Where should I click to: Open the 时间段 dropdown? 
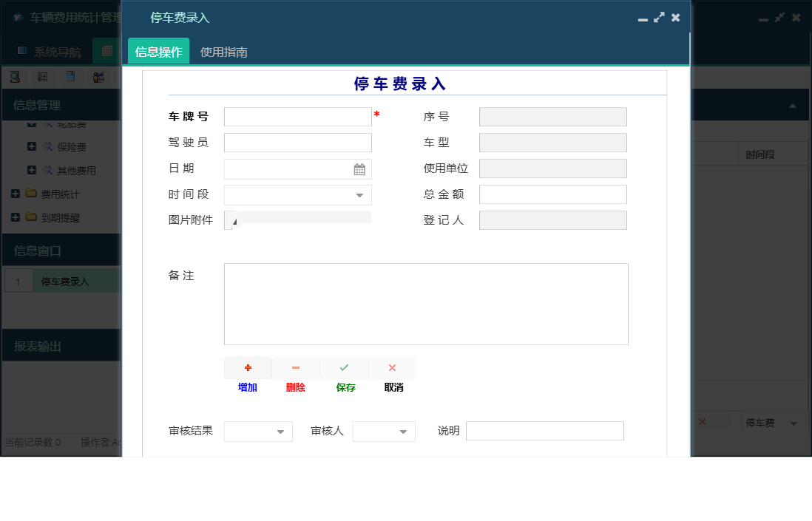[x=360, y=194]
